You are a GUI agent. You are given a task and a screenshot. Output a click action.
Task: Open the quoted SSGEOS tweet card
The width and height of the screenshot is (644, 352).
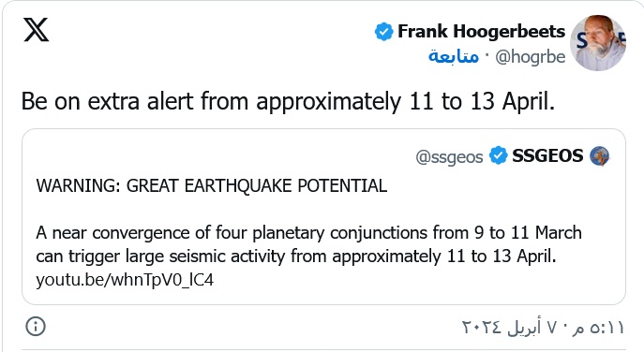coord(323,216)
